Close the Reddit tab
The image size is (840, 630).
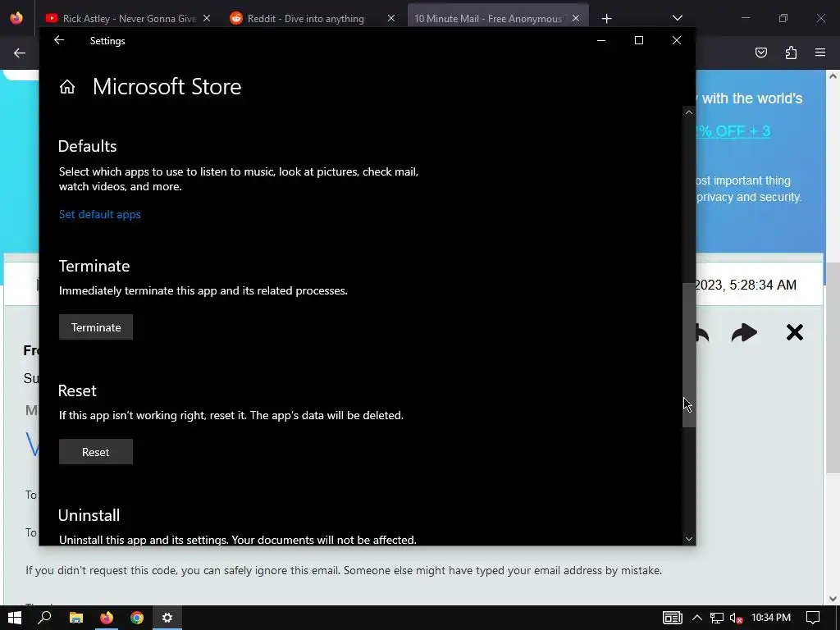click(391, 18)
